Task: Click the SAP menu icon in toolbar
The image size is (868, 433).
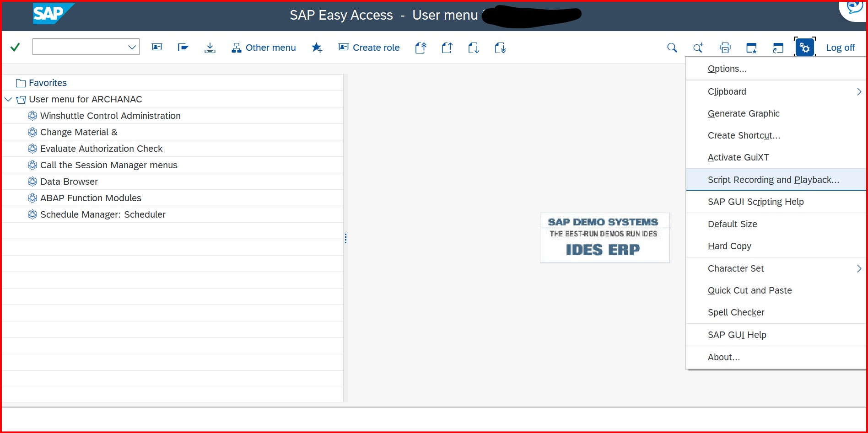Action: coord(157,47)
